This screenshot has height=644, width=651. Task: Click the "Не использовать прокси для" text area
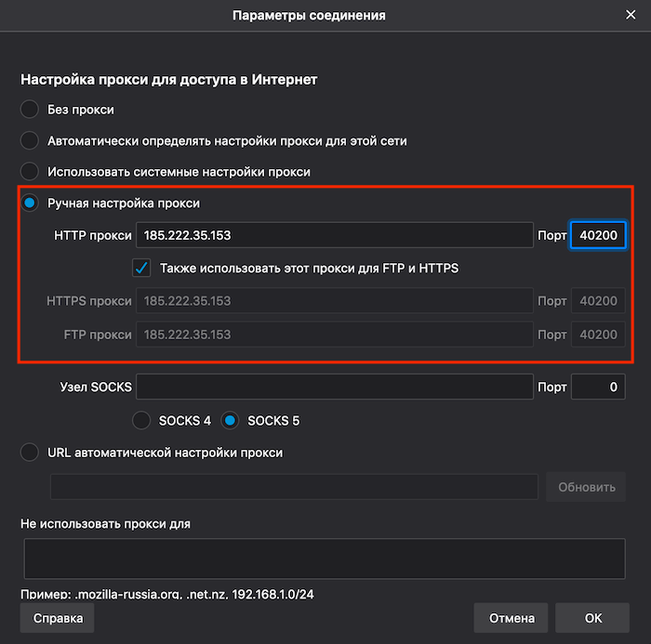[325, 559]
